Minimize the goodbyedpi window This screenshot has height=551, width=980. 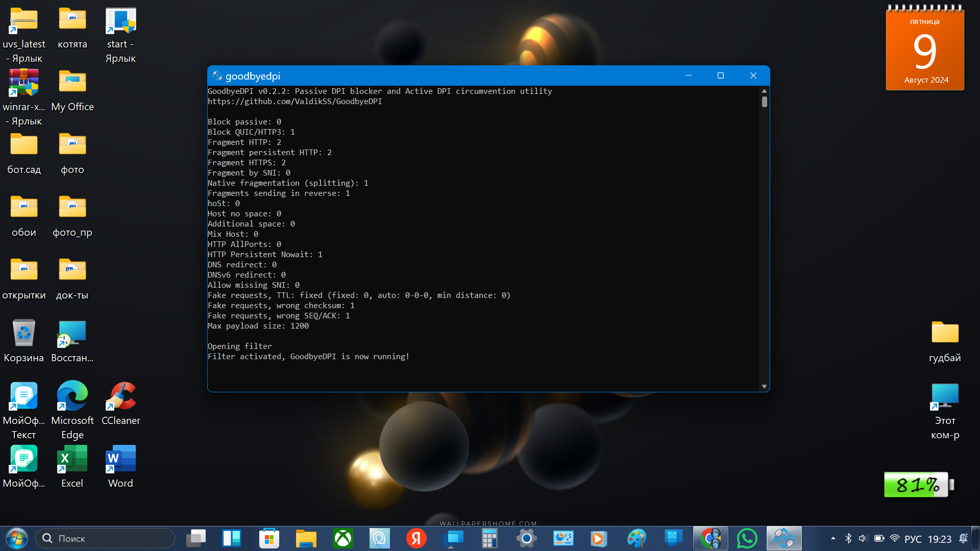click(688, 76)
